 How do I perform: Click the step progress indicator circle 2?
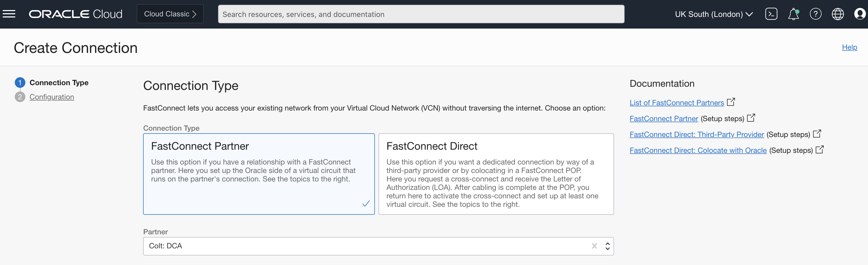20,97
